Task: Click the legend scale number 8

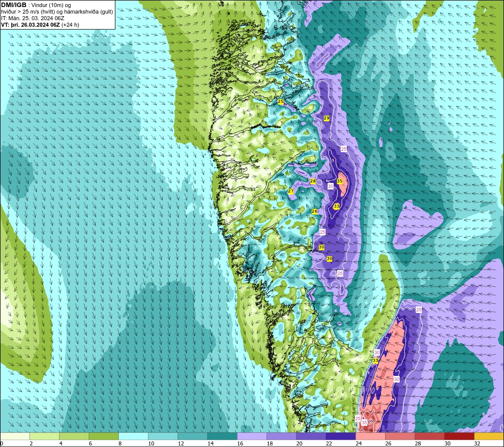Action: coord(120,443)
